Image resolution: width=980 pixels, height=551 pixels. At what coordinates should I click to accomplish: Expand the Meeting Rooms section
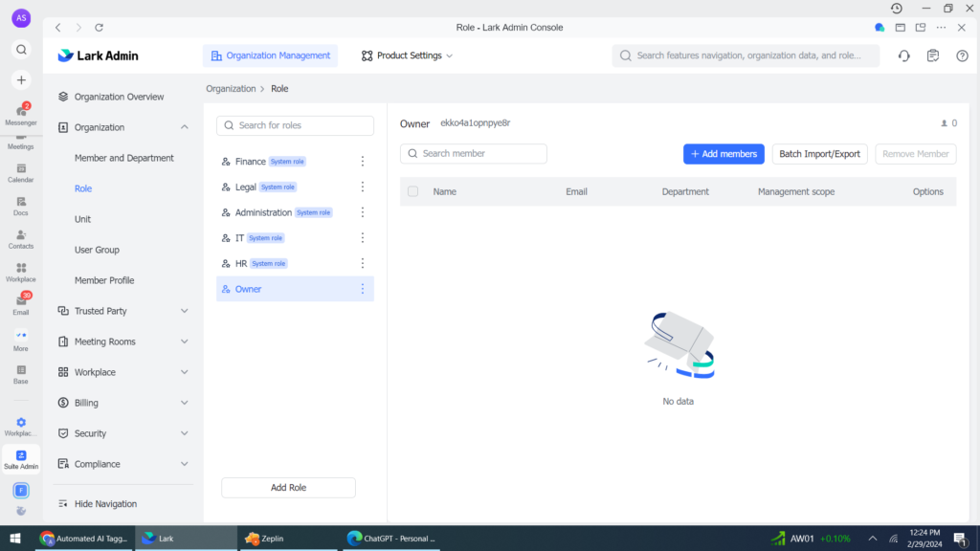(185, 342)
